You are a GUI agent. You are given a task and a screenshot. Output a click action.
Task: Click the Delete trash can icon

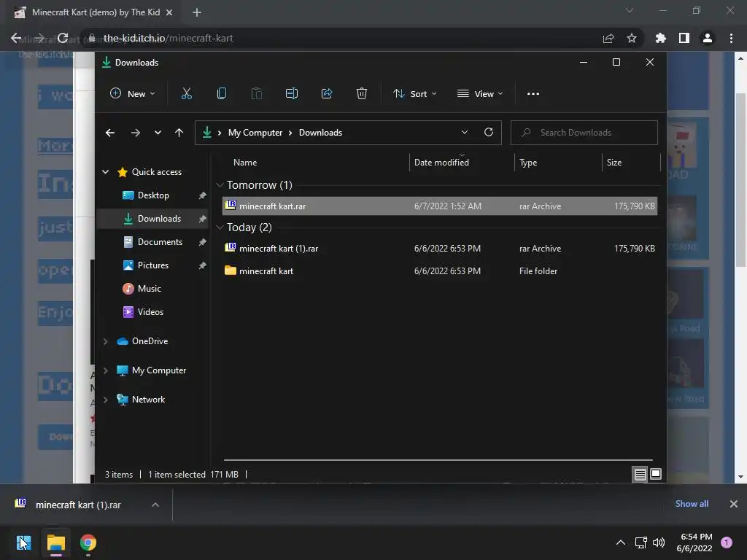coord(362,94)
